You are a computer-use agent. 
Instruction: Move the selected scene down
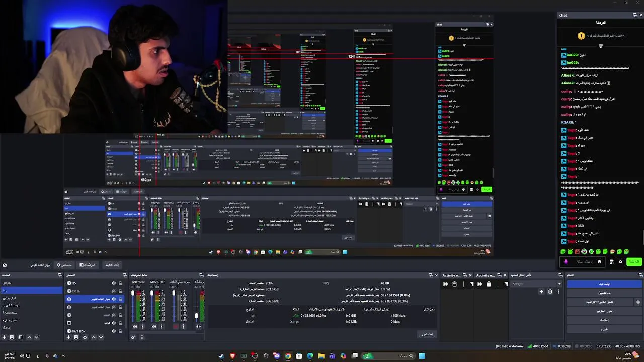[x=37, y=337]
